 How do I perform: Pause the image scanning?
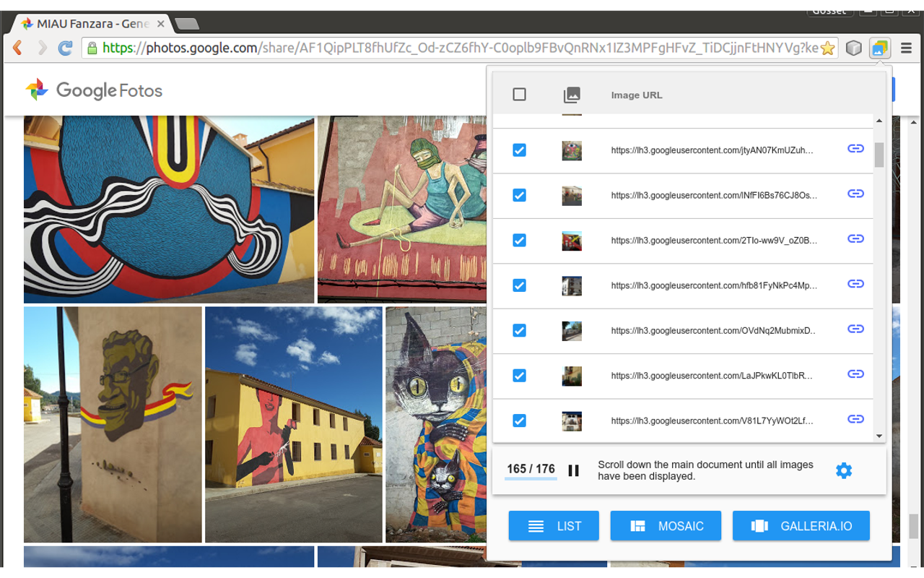(574, 470)
